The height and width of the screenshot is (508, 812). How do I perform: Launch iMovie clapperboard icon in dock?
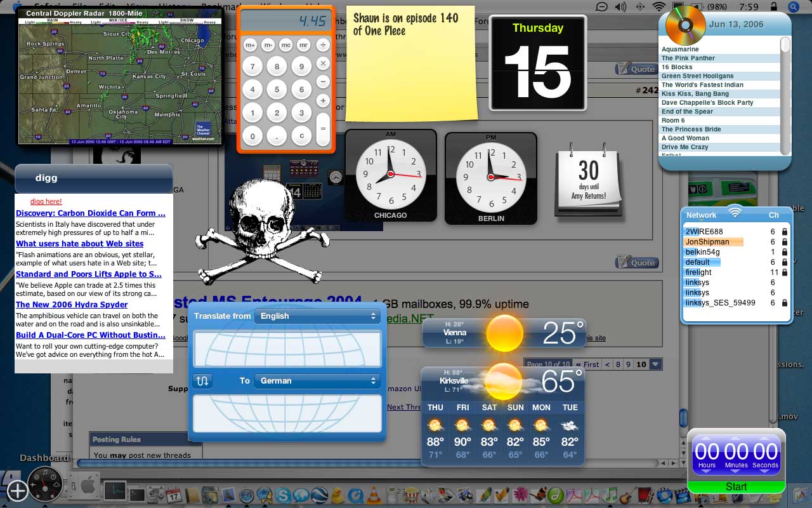pyautogui.click(x=682, y=496)
